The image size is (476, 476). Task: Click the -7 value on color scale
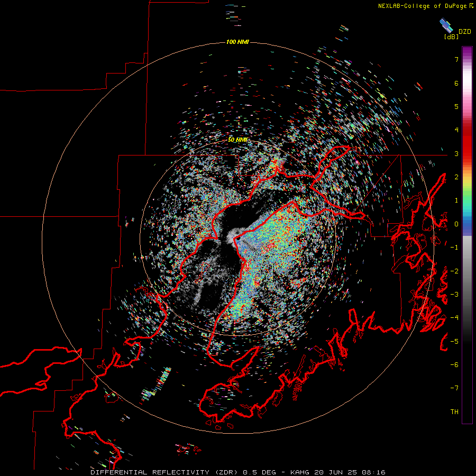454,388
